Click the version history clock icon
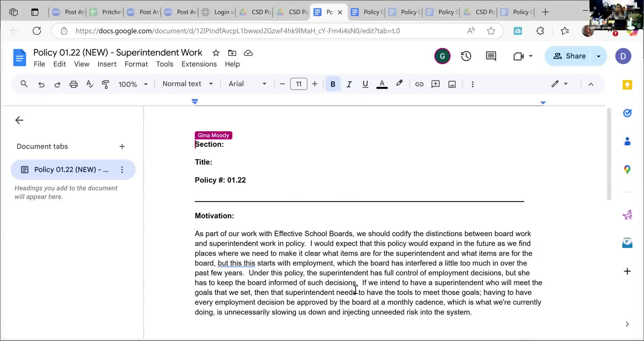Viewport: 644px width, 341px height. coord(466,56)
